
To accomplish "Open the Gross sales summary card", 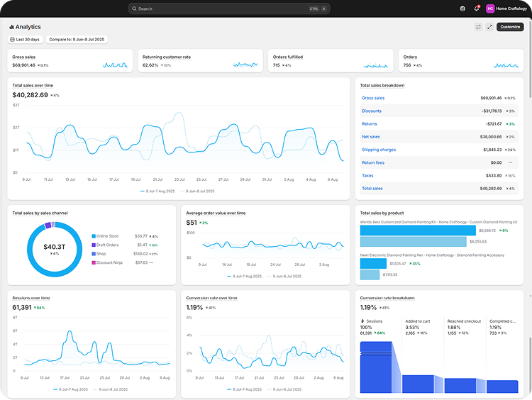I will pos(70,61).
